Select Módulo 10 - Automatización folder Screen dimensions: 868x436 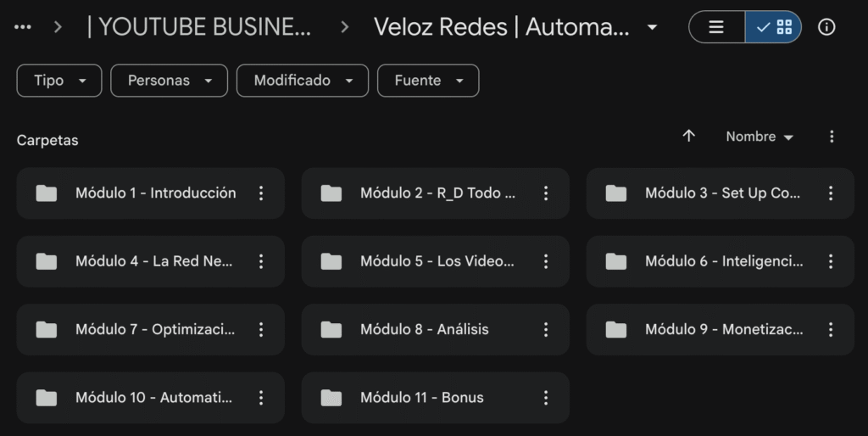click(153, 397)
